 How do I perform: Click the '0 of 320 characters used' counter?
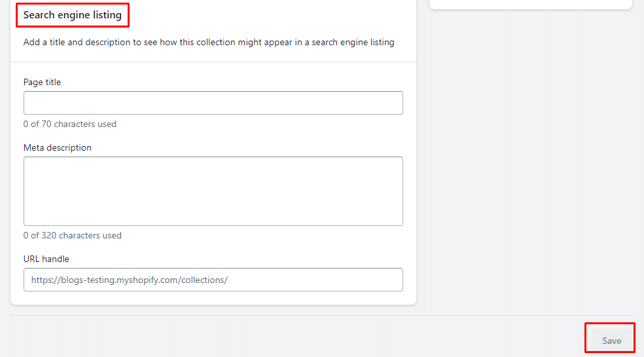click(x=73, y=235)
